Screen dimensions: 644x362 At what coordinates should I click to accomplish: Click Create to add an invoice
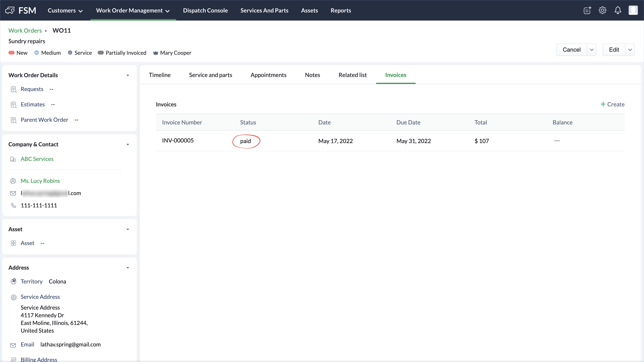click(x=612, y=104)
